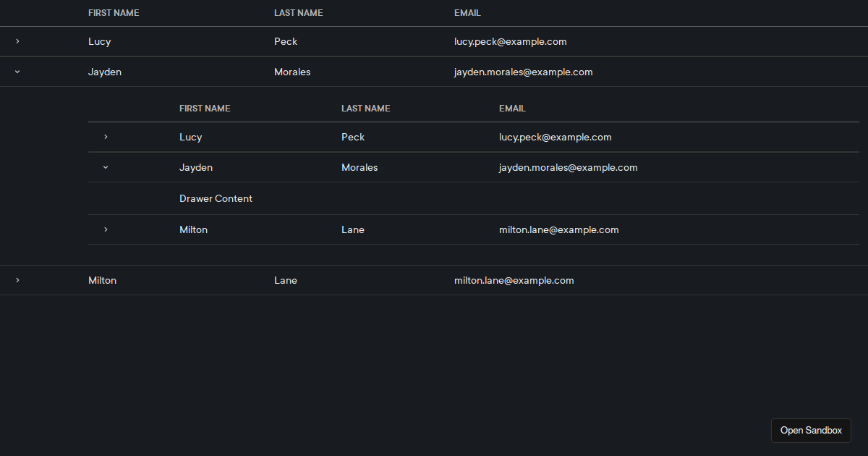Expand the Lucy Peck row in nested table
The height and width of the screenshot is (456, 868).
tap(106, 137)
